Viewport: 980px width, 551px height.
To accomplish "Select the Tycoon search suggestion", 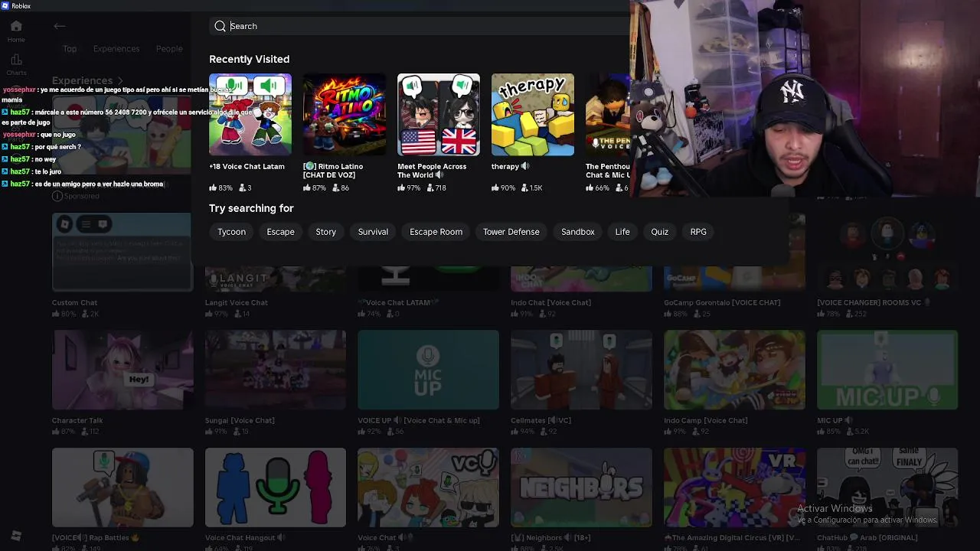I will point(231,232).
